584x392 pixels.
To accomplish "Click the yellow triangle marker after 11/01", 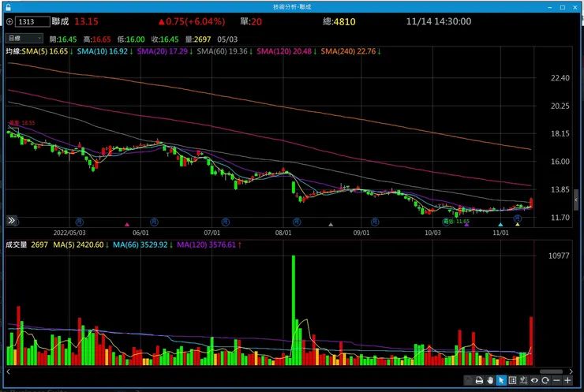I will coord(518,225).
